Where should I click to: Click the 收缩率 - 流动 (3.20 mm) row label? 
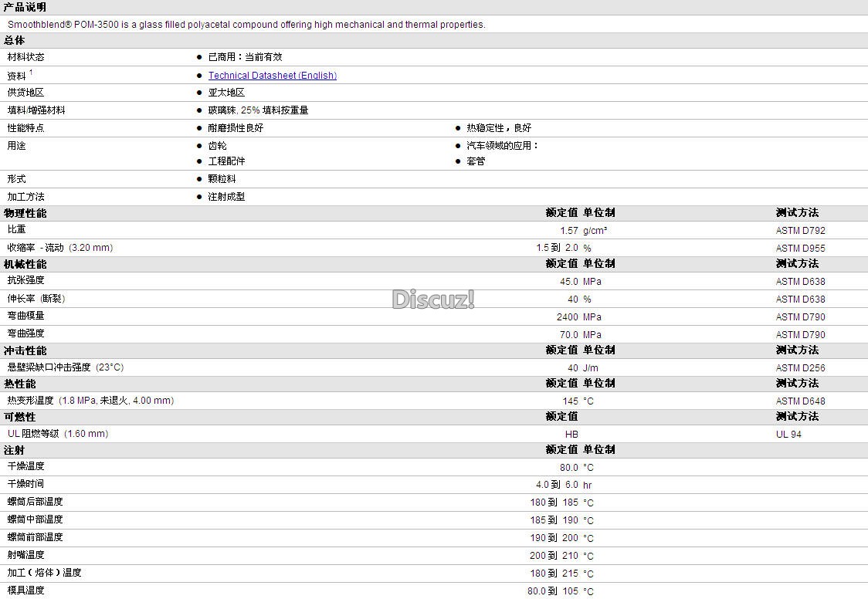tap(59, 247)
